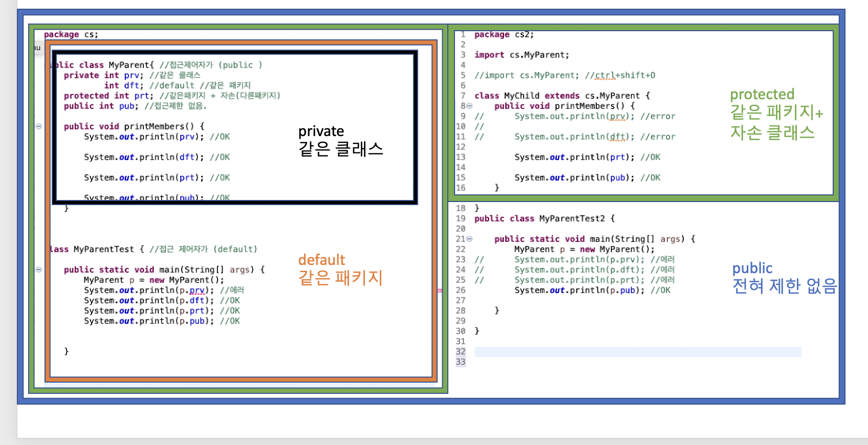The image size is (868, 445).
Task: Click 'public class MyParentTest2 {' on line 19
Action: pyautogui.click(x=545, y=218)
